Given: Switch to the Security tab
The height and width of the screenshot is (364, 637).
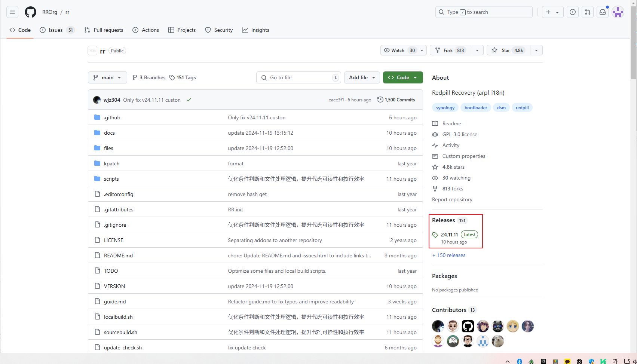Looking at the screenshot, I should (x=219, y=30).
